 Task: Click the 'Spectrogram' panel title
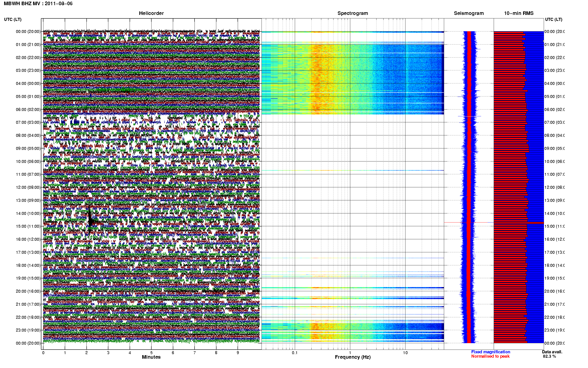353,13
